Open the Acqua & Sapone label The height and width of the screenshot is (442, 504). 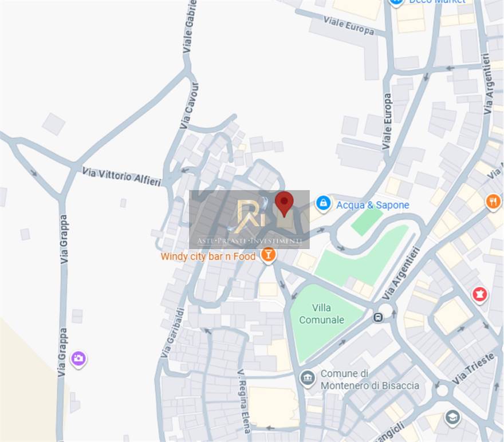pyautogui.click(x=372, y=205)
